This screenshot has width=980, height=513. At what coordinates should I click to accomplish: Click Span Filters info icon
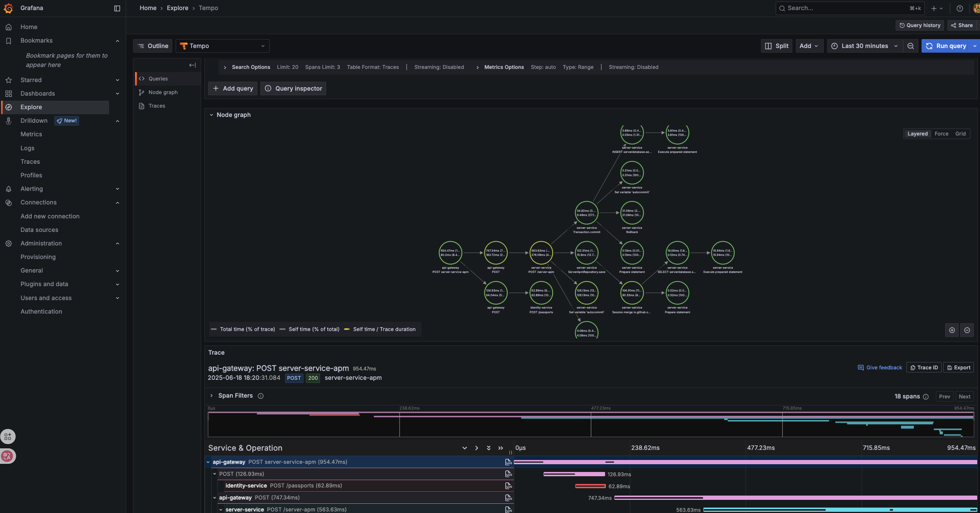coord(261,396)
